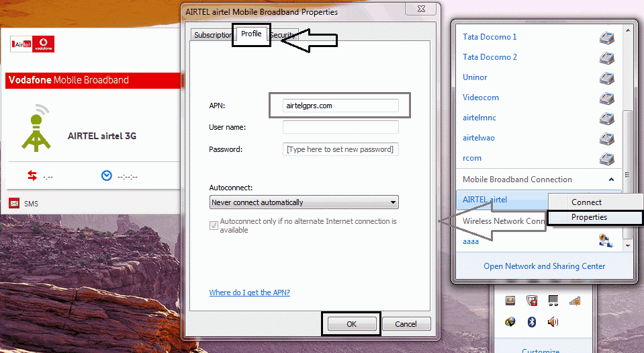Click the network list scrollbar up arrow
644x353 pixels.
click(x=628, y=30)
